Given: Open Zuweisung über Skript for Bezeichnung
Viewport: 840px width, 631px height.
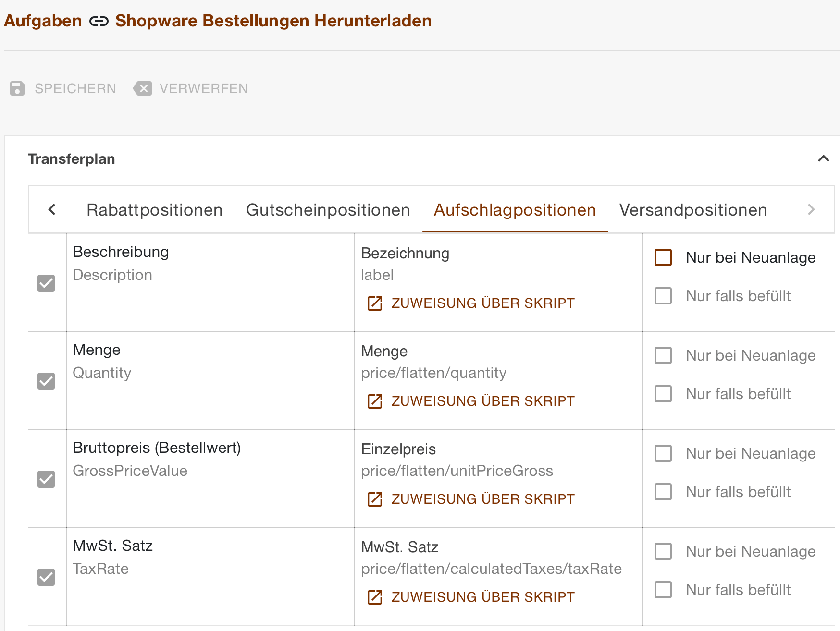Looking at the screenshot, I should click(x=482, y=303).
